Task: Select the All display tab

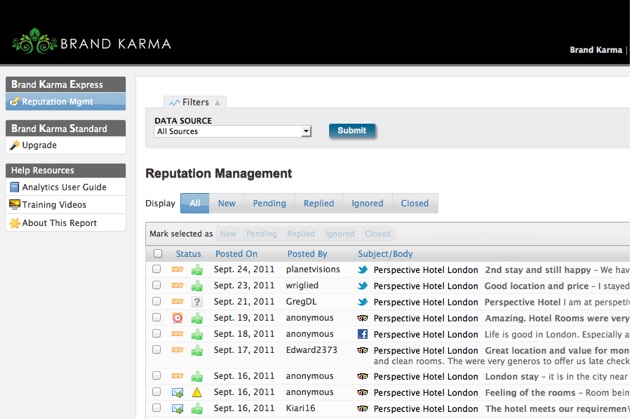Action: 194,203
